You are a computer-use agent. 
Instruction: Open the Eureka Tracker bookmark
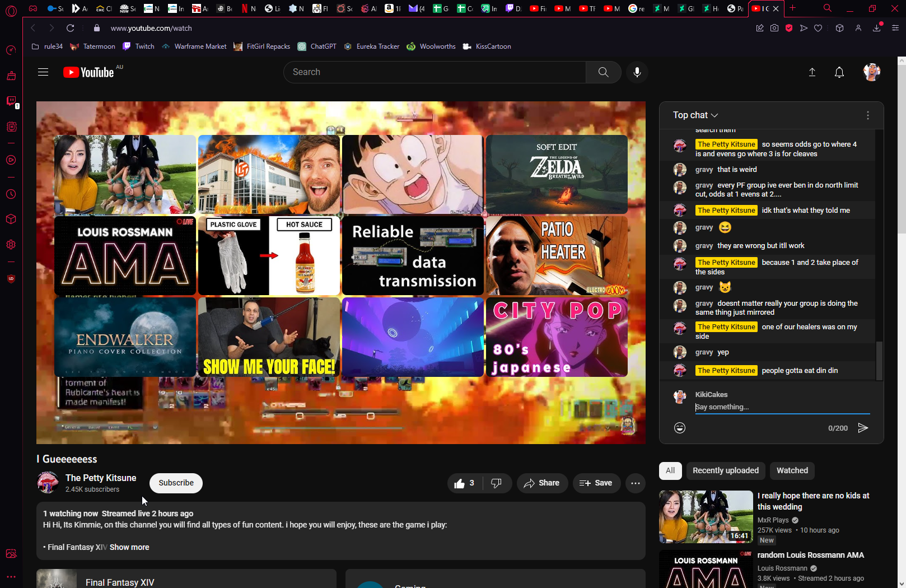coord(372,46)
